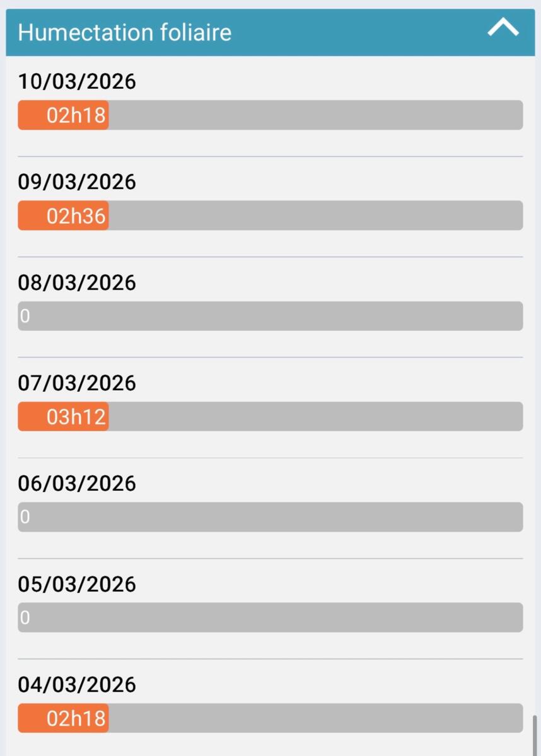541x756 pixels.
Task: Open the 08/03/2026 date entry
Action: click(77, 283)
